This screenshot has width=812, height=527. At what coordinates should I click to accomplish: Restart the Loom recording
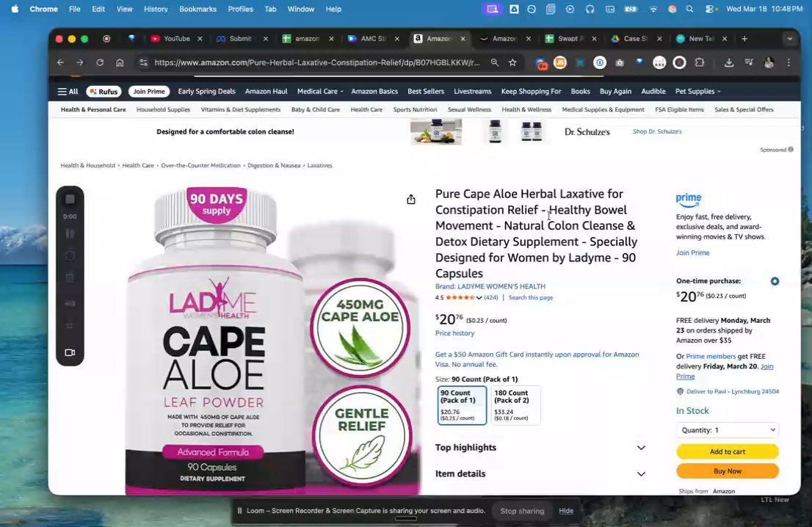coord(70,255)
